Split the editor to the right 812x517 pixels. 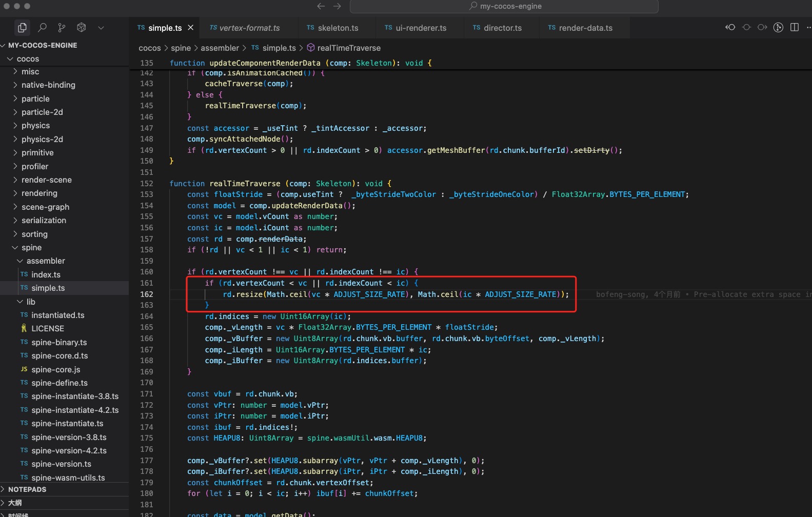(795, 28)
